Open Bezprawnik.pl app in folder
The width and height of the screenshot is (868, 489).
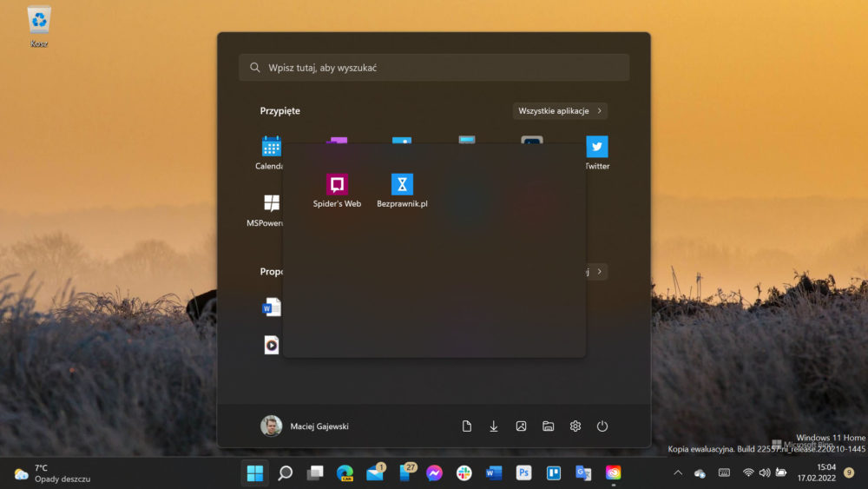point(402,190)
